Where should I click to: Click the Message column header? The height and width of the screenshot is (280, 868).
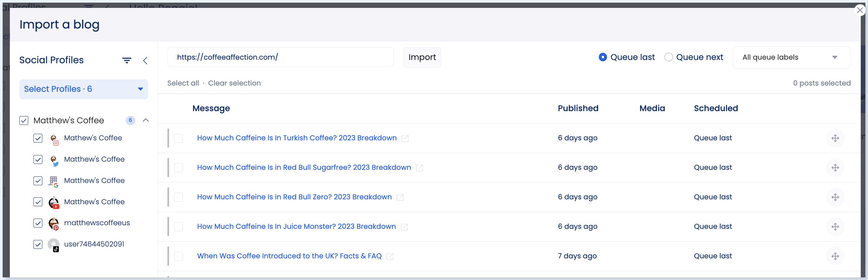(211, 109)
